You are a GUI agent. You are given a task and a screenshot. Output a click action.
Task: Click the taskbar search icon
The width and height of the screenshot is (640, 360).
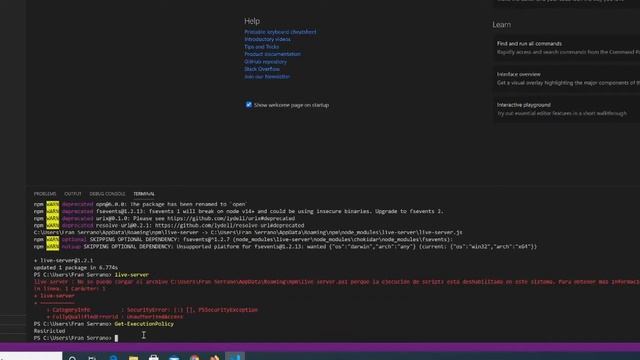72,358
